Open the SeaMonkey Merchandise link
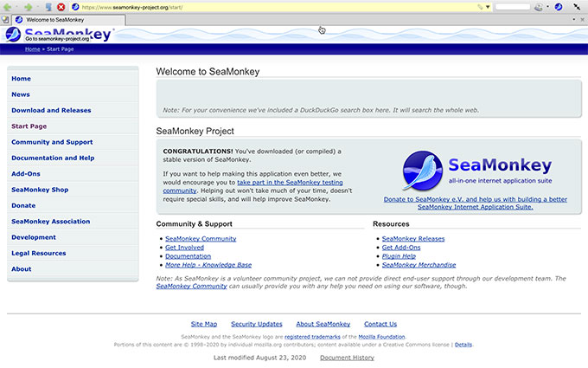Screen dimensions: 588x368 coord(419,265)
